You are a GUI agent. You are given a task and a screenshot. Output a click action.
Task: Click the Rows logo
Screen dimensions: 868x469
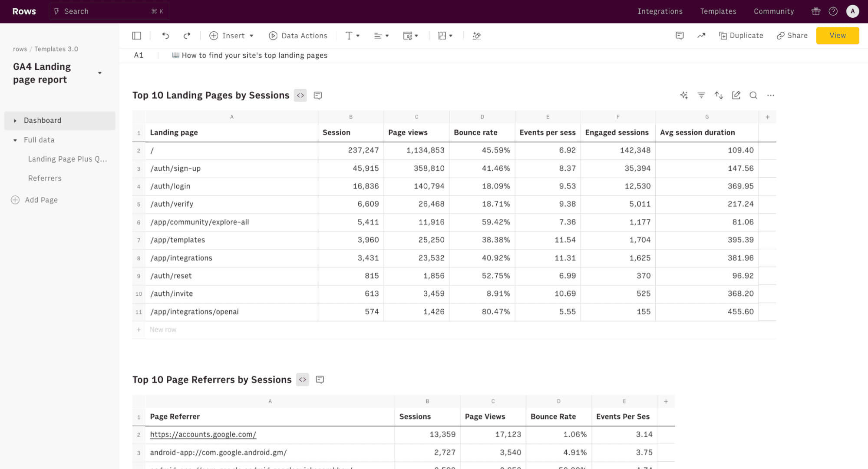24,11
